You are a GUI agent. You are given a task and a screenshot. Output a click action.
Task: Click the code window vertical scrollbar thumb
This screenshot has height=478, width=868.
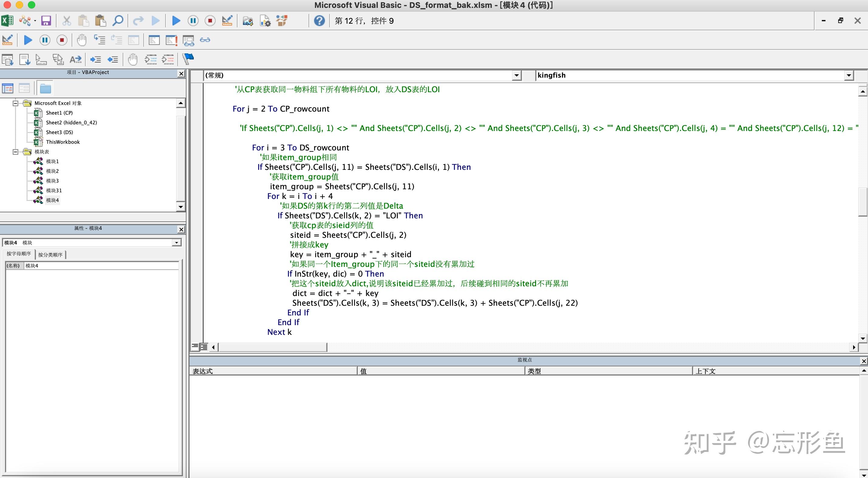[x=863, y=202]
